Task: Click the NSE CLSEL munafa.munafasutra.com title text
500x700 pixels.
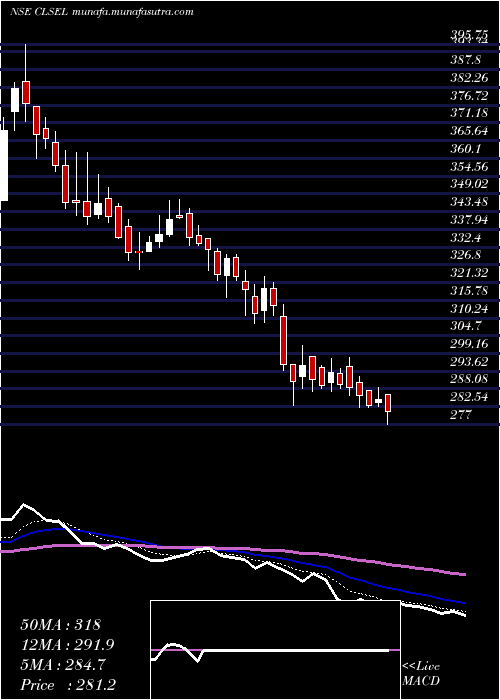Action: [x=102, y=12]
